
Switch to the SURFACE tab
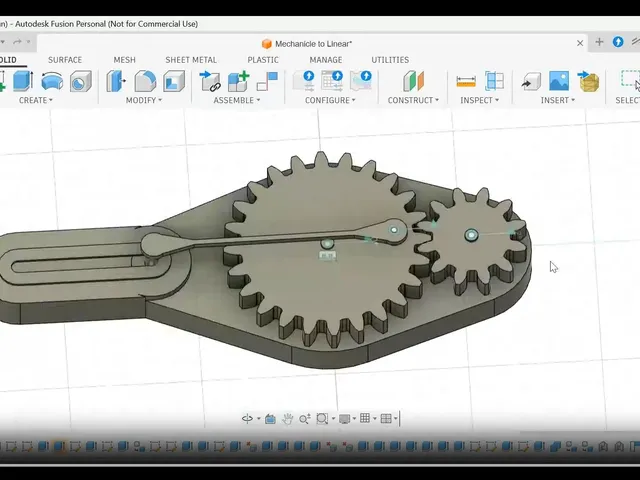pos(65,60)
